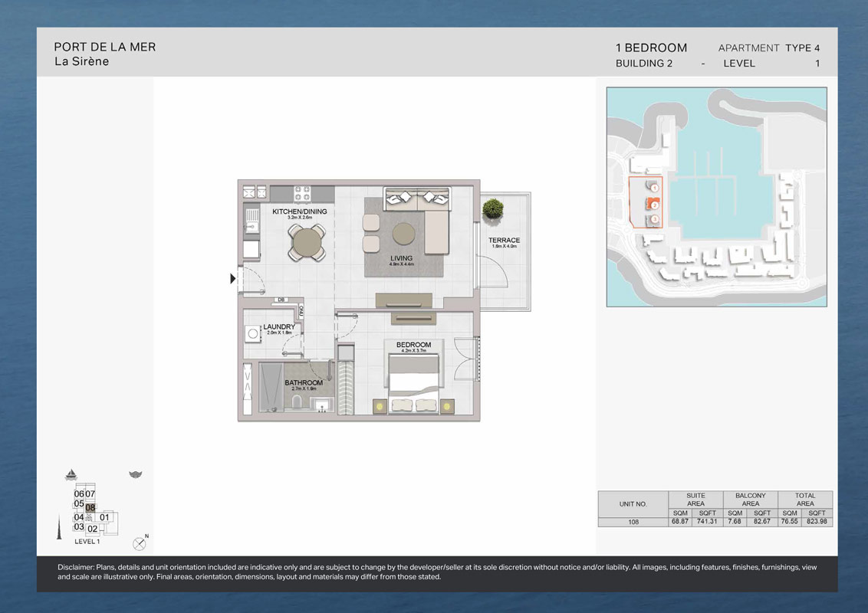Click the LIVING room label
868x613 pixels.
pos(401,258)
